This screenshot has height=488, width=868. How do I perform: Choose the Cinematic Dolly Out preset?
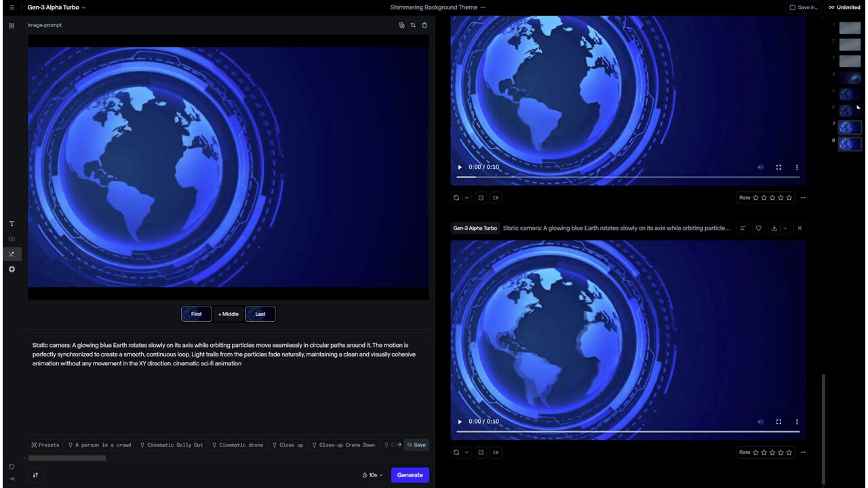pyautogui.click(x=171, y=445)
